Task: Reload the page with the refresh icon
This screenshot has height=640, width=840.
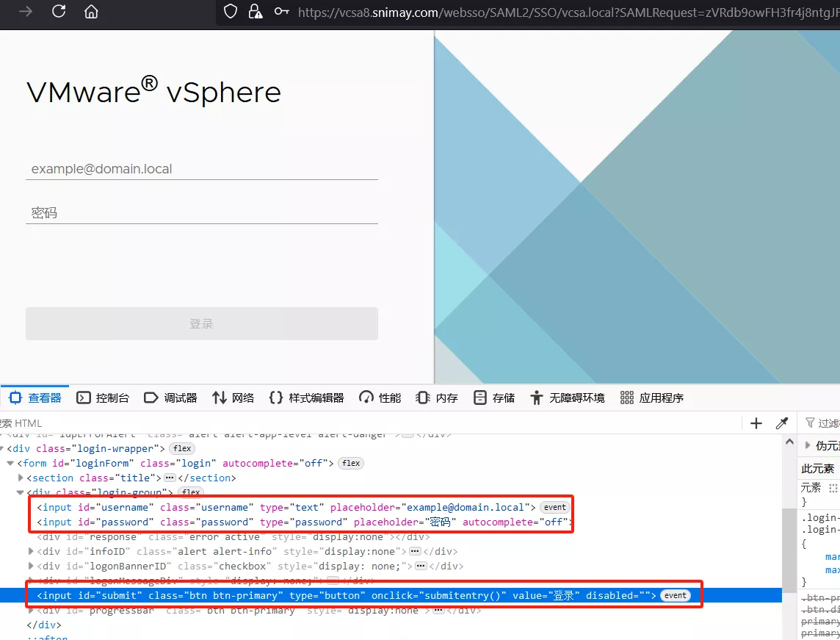Action: pos(59,11)
